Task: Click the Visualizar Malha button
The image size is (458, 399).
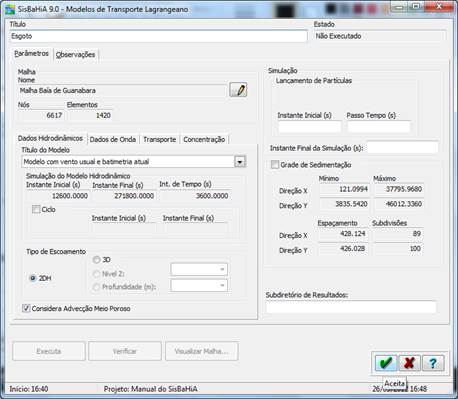Action: (201, 351)
